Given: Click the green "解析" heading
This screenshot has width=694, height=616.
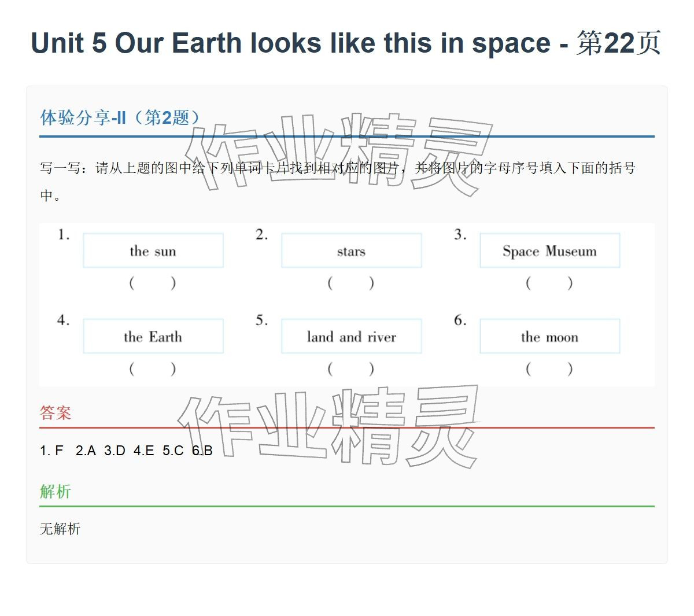Looking at the screenshot, I should click(56, 492).
